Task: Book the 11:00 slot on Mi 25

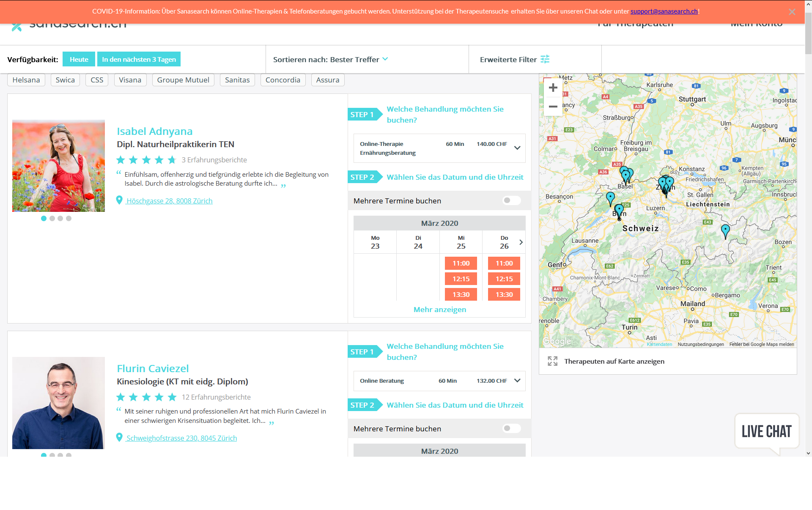Action: 461,263
